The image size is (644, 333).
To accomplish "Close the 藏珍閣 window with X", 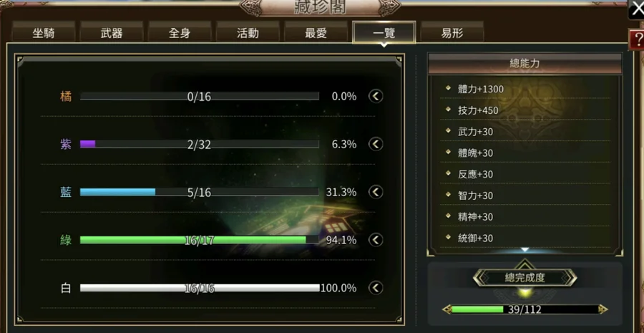I will (637, 9).
